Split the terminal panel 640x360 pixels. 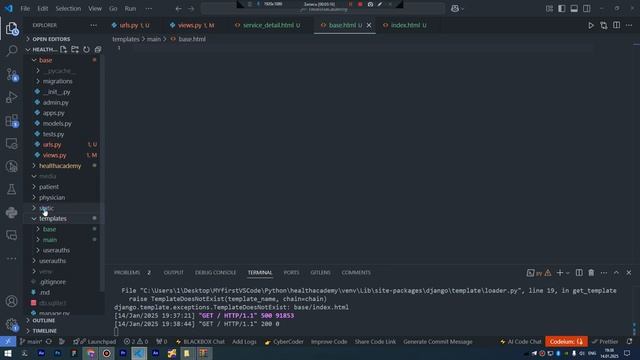pyautogui.click(x=579, y=273)
